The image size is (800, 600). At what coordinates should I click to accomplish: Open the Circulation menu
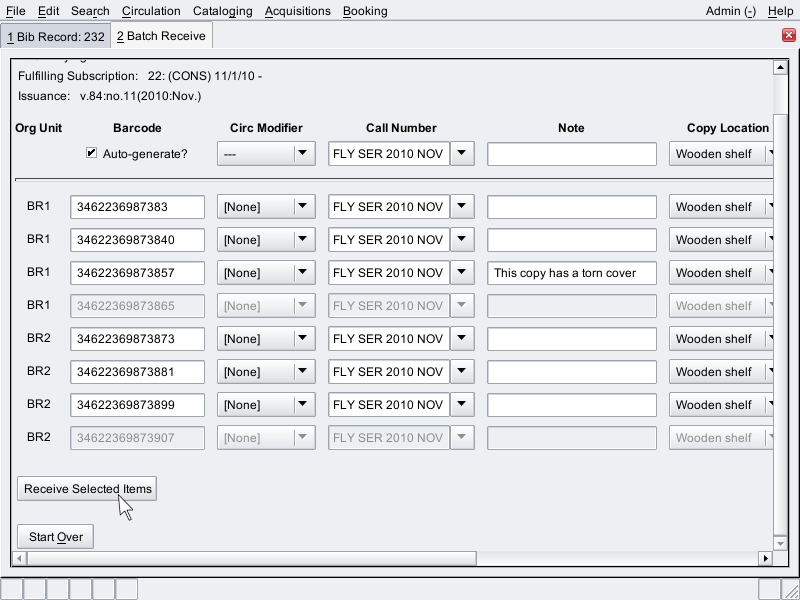pyautogui.click(x=151, y=11)
